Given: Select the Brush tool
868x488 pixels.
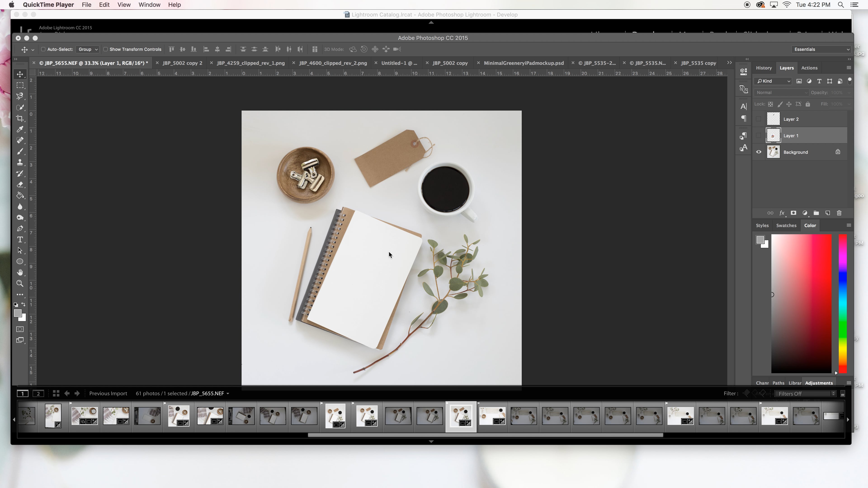Looking at the screenshot, I should [20, 151].
